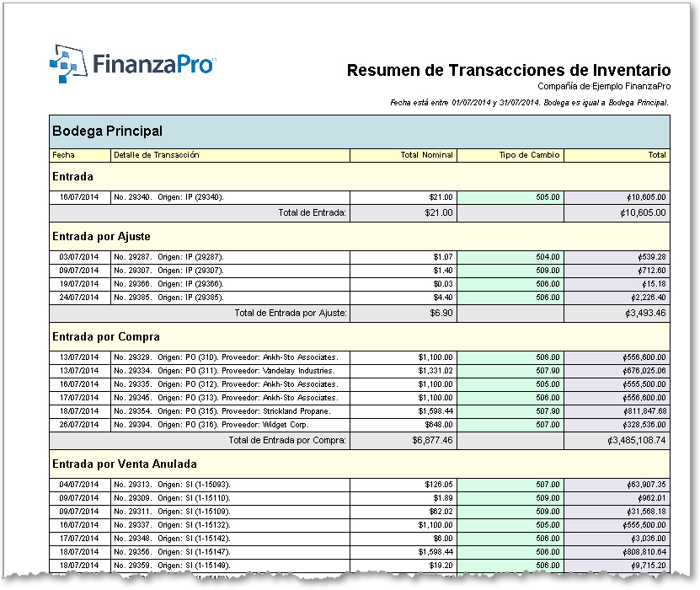Click the date filter description line
The width and height of the screenshot is (700, 590).
529,103
